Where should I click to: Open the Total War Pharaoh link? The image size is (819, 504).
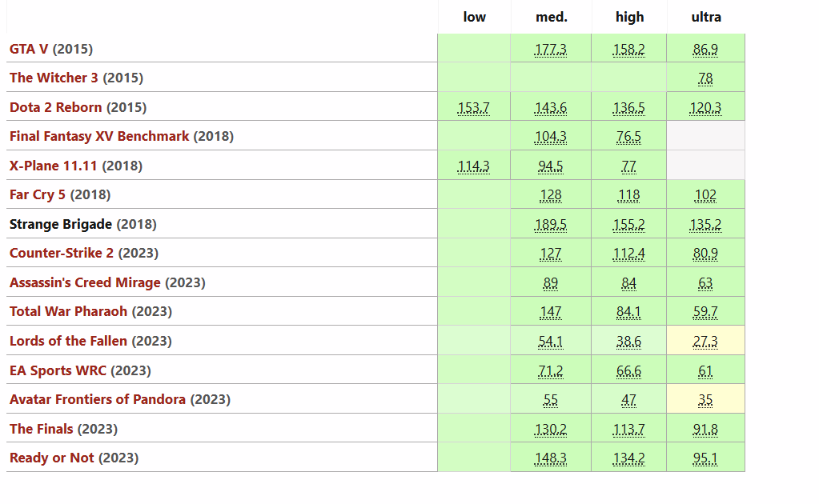pyautogui.click(x=68, y=311)
